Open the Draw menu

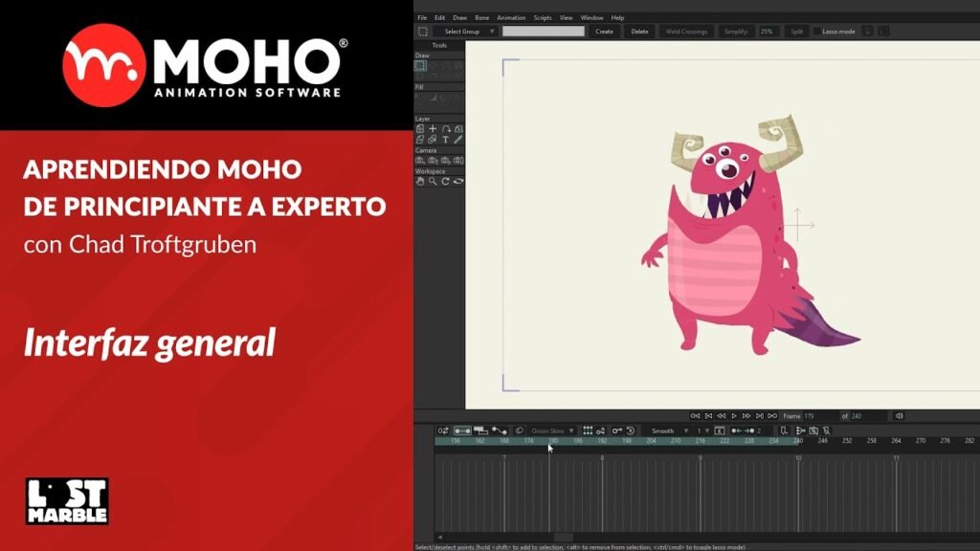(460, 17)
